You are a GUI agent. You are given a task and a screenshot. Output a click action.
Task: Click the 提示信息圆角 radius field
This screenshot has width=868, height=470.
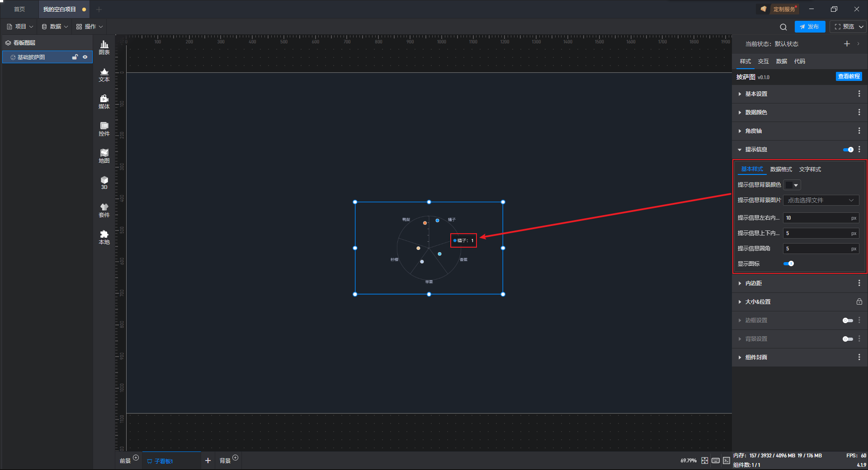821,249
